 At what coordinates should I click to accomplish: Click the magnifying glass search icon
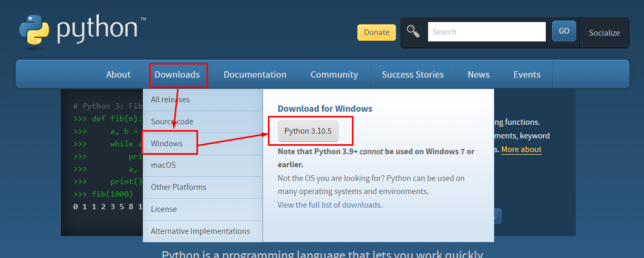(413, 31)
